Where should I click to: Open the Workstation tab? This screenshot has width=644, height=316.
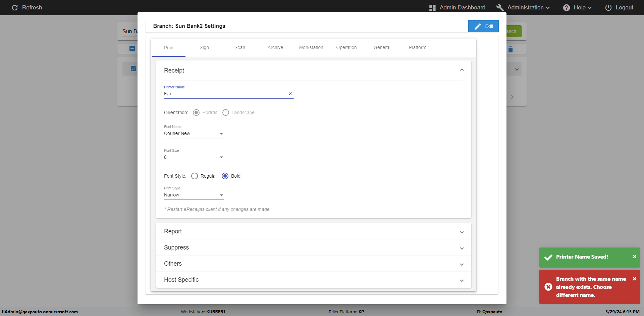pyautogui.click(x=311, y=47)
